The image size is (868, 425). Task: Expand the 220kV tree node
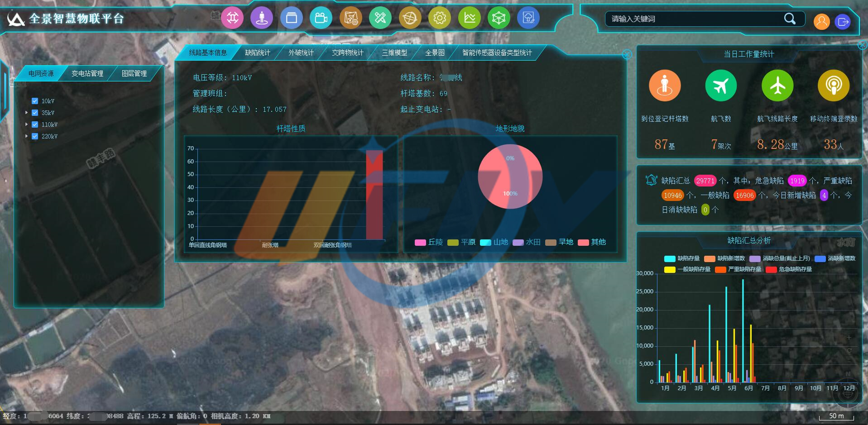[26, 136]
